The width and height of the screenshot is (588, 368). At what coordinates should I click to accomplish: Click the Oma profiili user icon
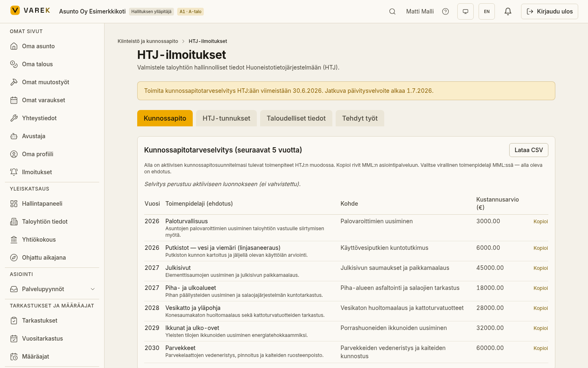pyautogui.click(x=14, y=154)
